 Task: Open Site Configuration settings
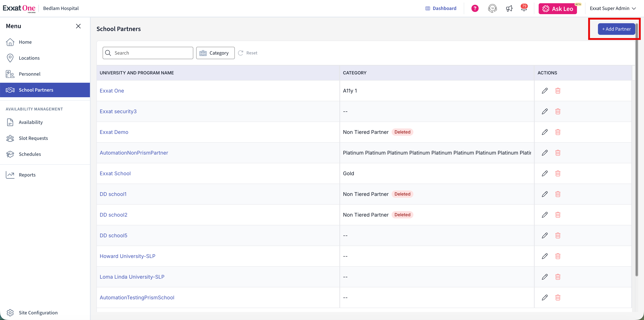pyautogui.click(x=38, y=313)
